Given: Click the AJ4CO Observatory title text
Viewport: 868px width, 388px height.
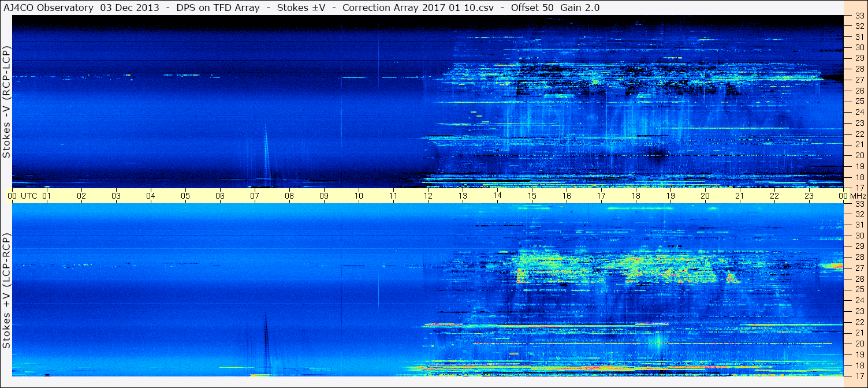Looking at the screenshot, I should (x=48, y=8).
